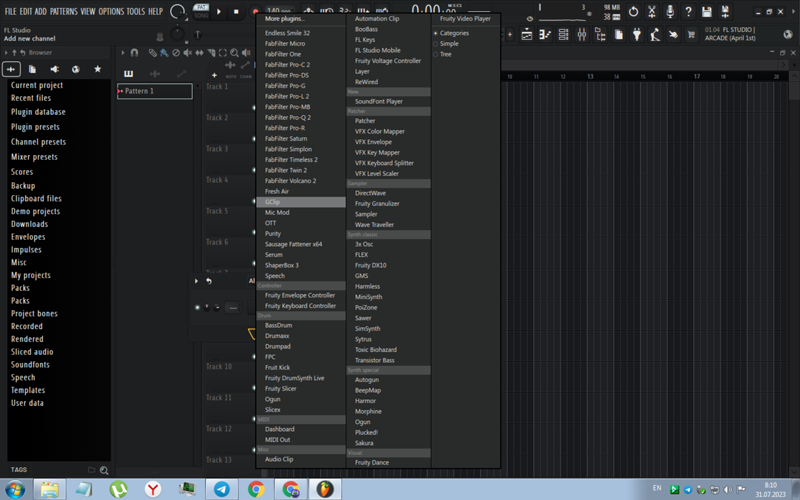Image resolution: width=800 pixels, height=500 pixels.
Task: Open the Playlist window icon
Action: click(527, 35)
